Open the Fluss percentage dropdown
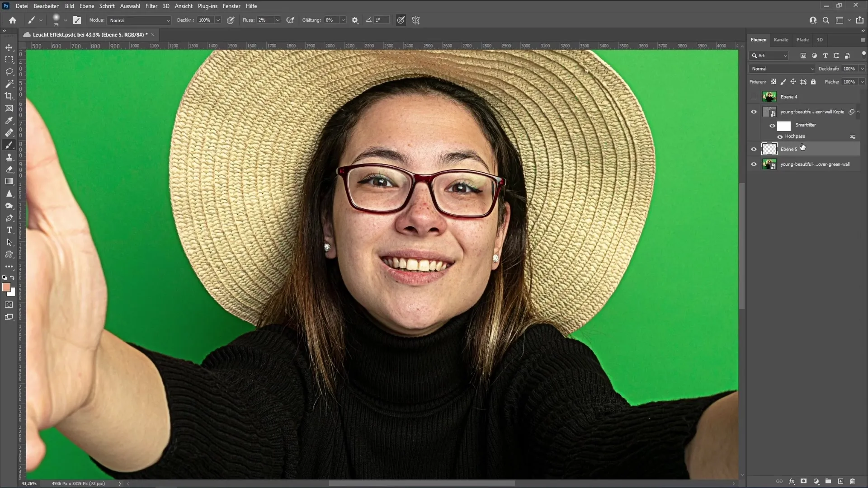Screen dimensions: 868x488 click(x=278, y=20)
